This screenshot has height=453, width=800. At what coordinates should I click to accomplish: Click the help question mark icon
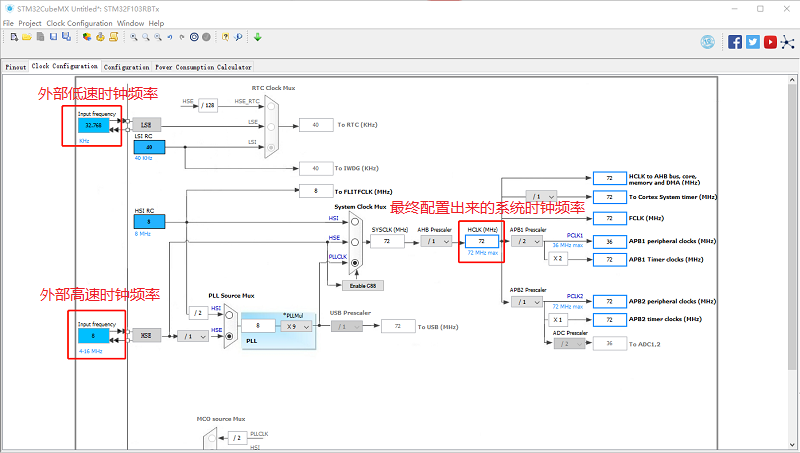point(224,38)
